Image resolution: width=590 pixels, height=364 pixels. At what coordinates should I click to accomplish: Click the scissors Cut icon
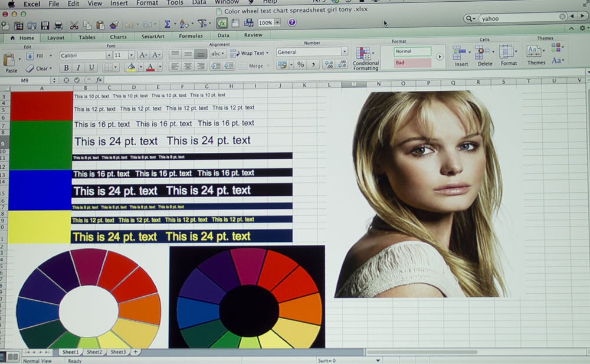coord(74,25)
